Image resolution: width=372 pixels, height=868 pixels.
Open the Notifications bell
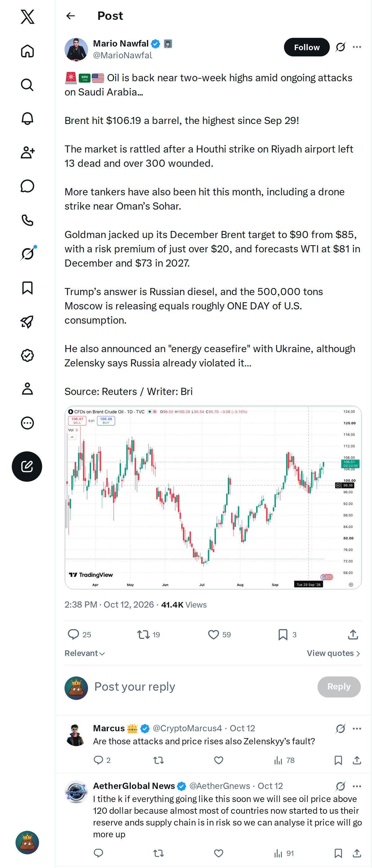27,119
